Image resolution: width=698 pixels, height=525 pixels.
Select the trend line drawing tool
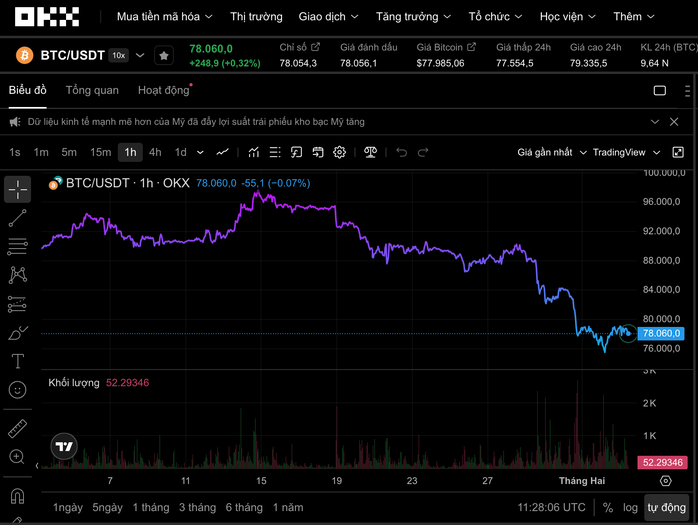coord(17,218)
